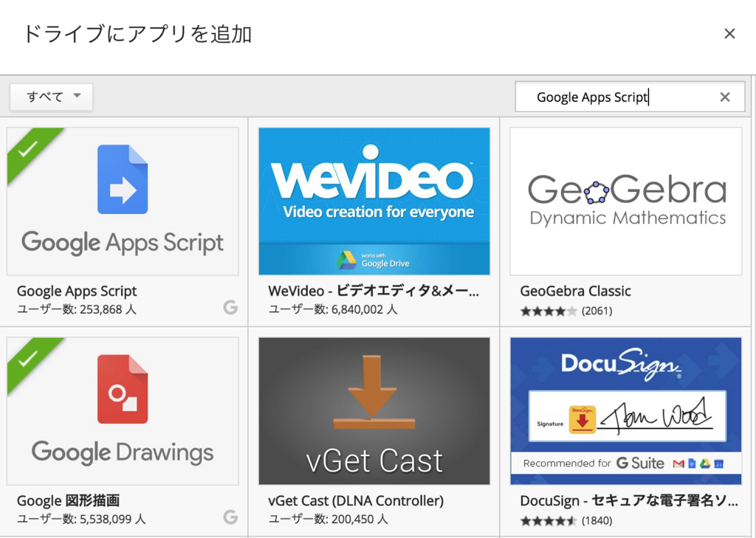Click the yellow DocuSign signature download icon
Screen dimensions: 756x538
[583, 419]
